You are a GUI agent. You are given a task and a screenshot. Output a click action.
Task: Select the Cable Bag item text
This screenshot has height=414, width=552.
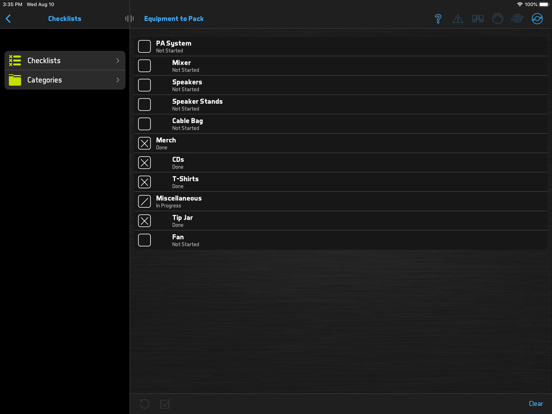click(x=187, y=121)
